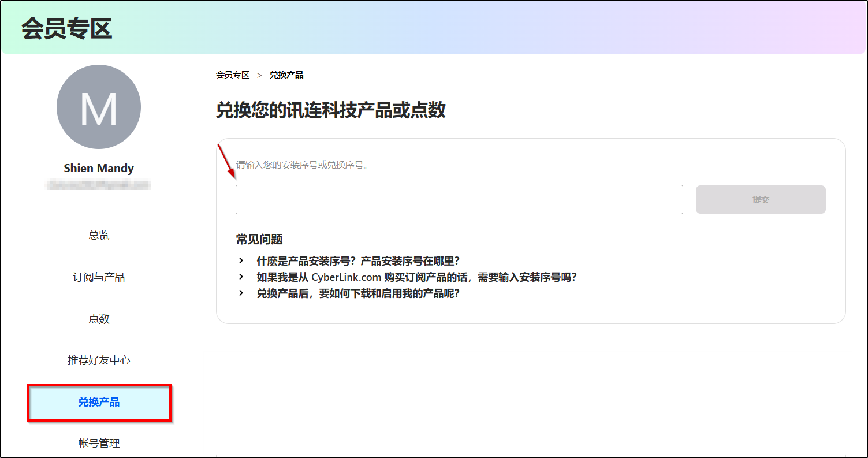Select 推荐好友中心 in the sidebar
The width and height of the screenshot is (868, 458).
99,360
